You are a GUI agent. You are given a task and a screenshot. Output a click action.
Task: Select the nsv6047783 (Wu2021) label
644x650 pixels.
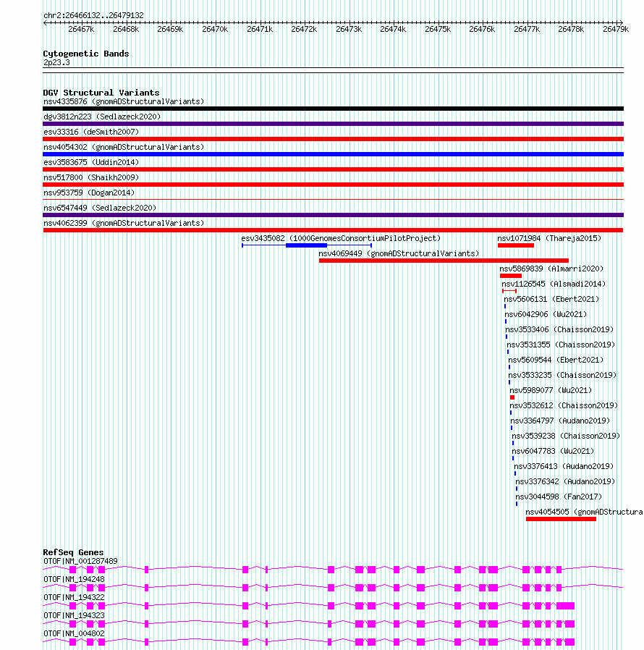click(x=553, y=451)
